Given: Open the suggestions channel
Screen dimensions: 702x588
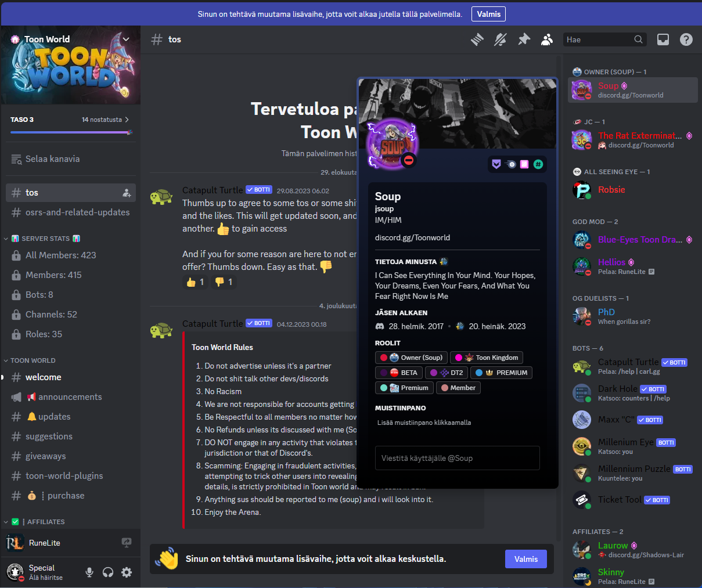Looking at the screenshot, I should coord(71,437).
